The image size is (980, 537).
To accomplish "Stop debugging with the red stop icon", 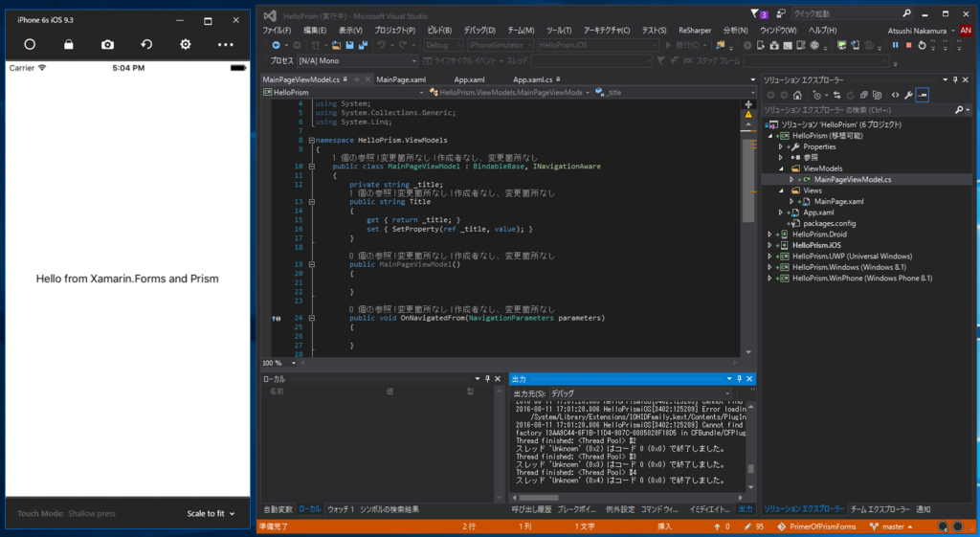I will [909, 45].
